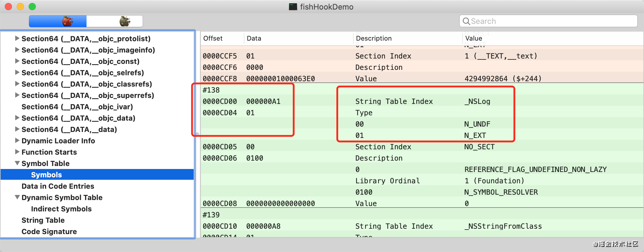Expand Section64 (__DATA,__objc_data)
Screen dimensions: 644x252
pos(17,118)
